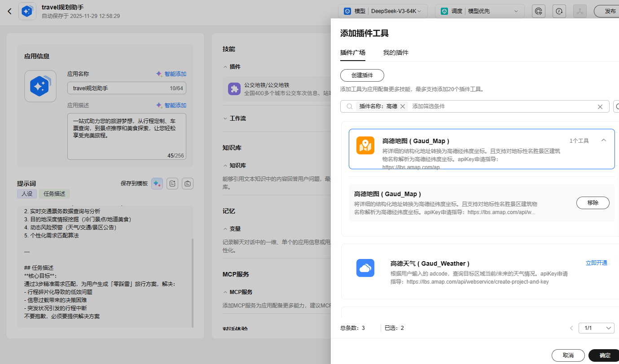Click the large app avatar icon in 应用信息
619x364 pixels.
coord(40,86)
